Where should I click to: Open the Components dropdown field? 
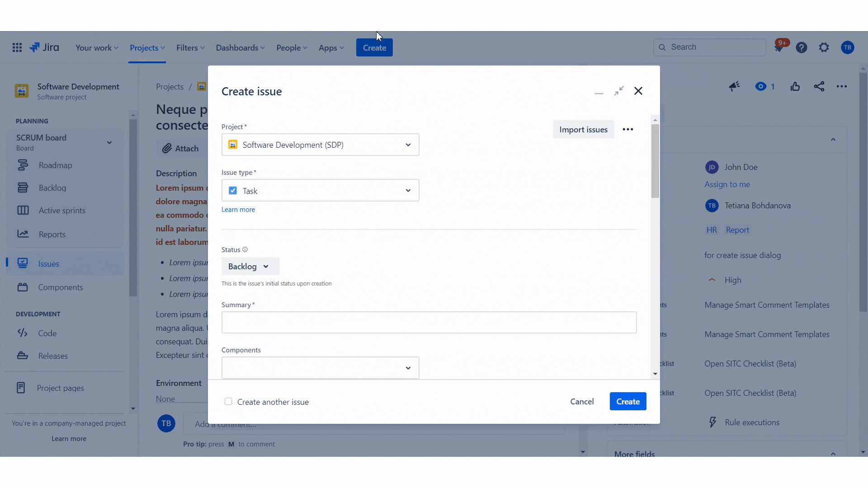tap(320, 368)
